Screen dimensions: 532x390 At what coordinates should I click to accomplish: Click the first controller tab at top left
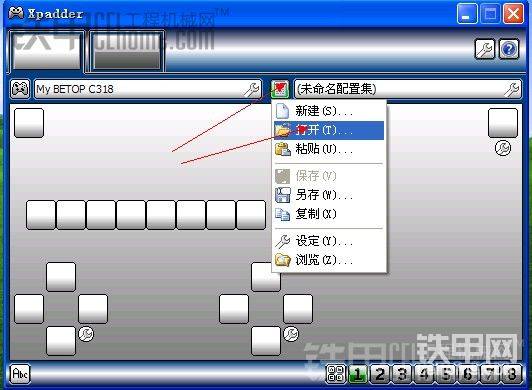[46, 51]
